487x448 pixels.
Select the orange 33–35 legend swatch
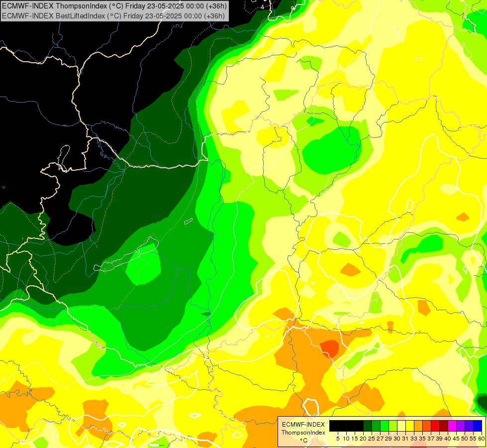point(418,426)
